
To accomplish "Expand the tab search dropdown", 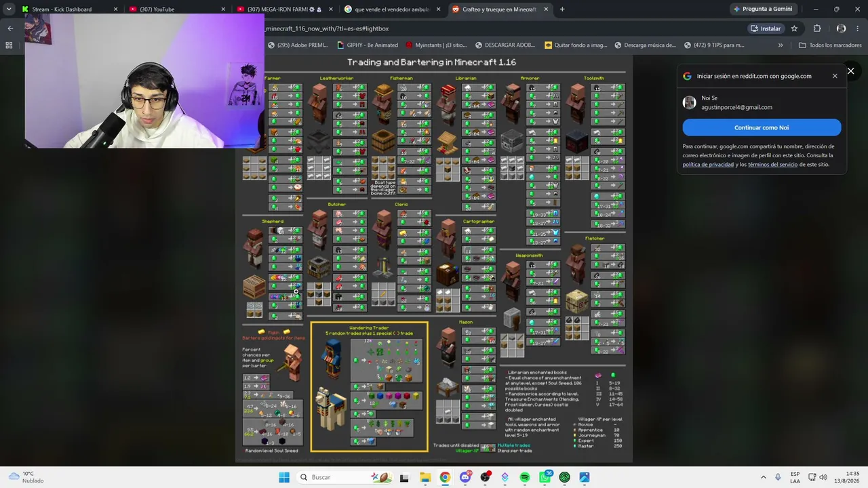I will [x=9, y=9].
